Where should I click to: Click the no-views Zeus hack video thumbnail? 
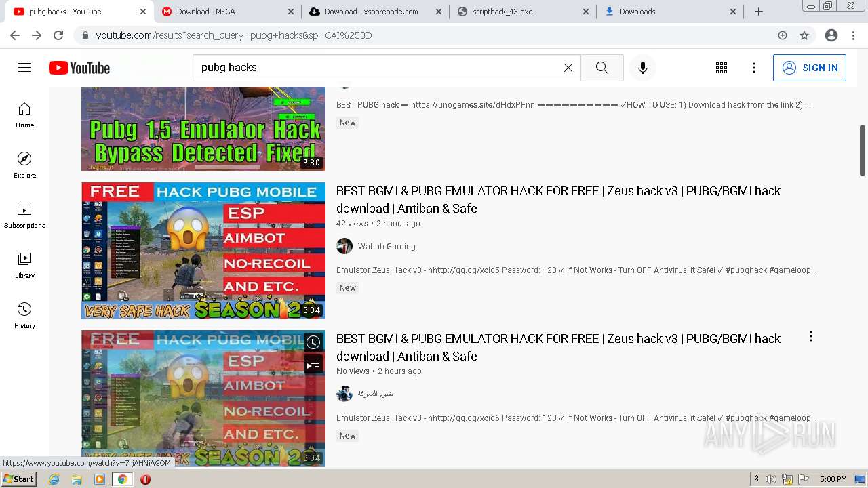203,398
